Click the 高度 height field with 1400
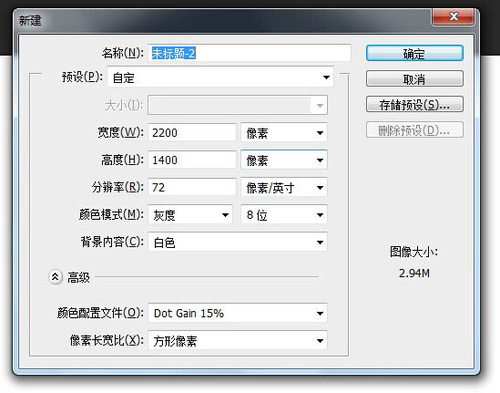The width and height of the screenshot is (500, 393). click(192, 160)
